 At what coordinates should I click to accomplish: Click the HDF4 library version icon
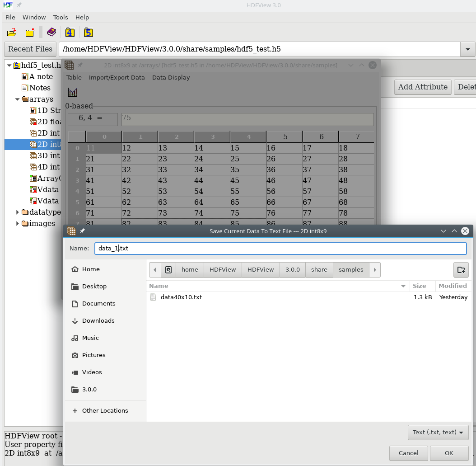[x=70, y=32]
